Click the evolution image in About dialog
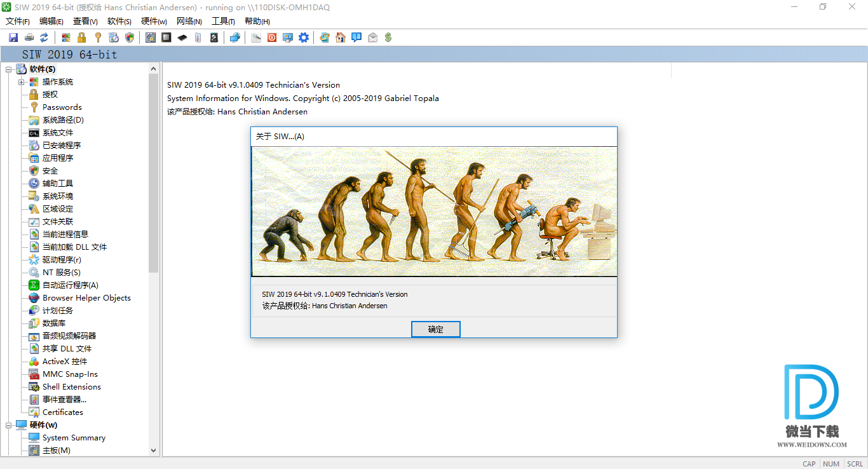This screenshot has width=868, height=469. [x=434, y=212]
